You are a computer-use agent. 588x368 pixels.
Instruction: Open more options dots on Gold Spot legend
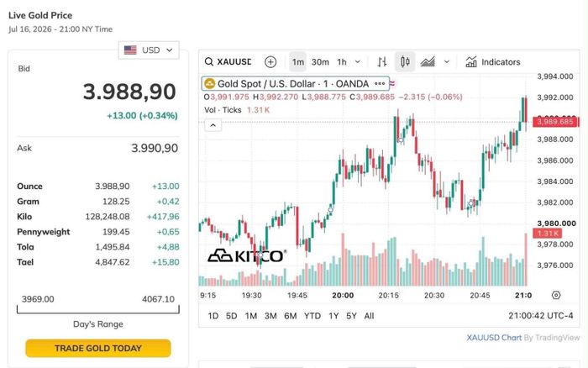click(x=380, y=84)
